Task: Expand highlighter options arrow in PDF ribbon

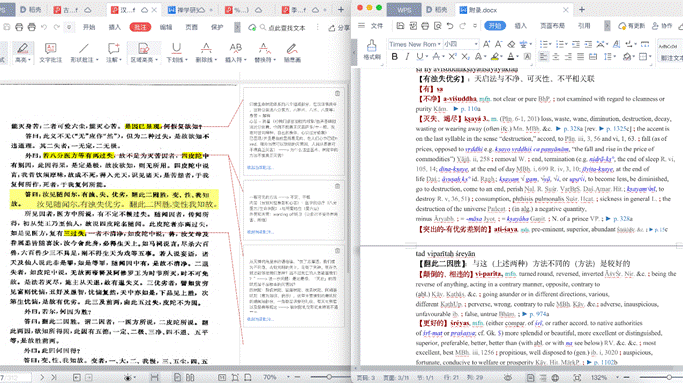Action: tap(29, 60)
